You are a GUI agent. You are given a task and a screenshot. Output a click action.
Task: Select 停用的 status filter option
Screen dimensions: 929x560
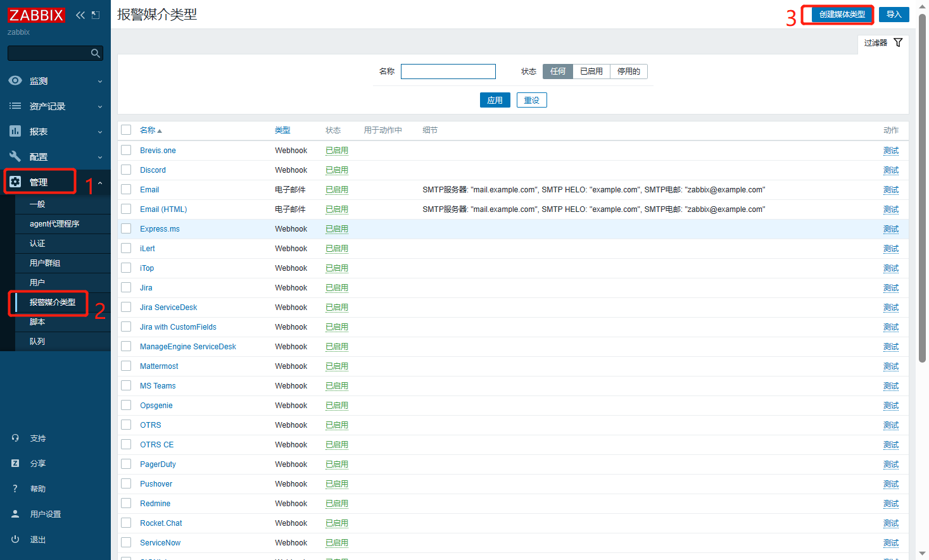pos(629,72)
